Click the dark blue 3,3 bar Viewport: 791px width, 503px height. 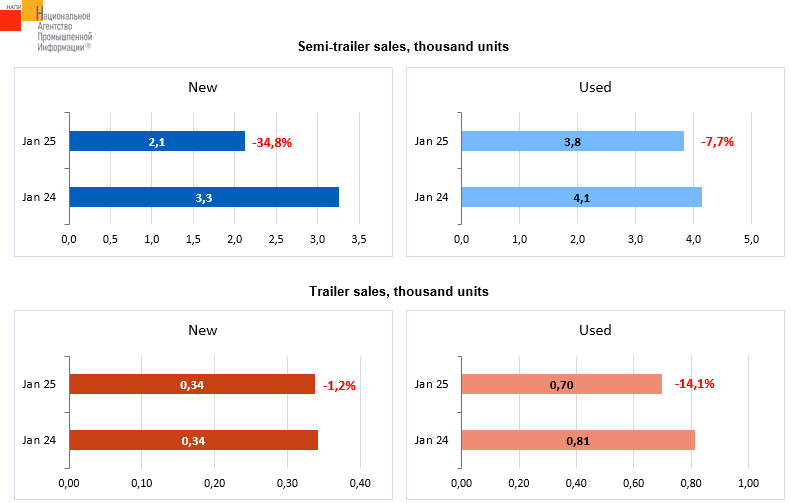[x=204, y=197]
